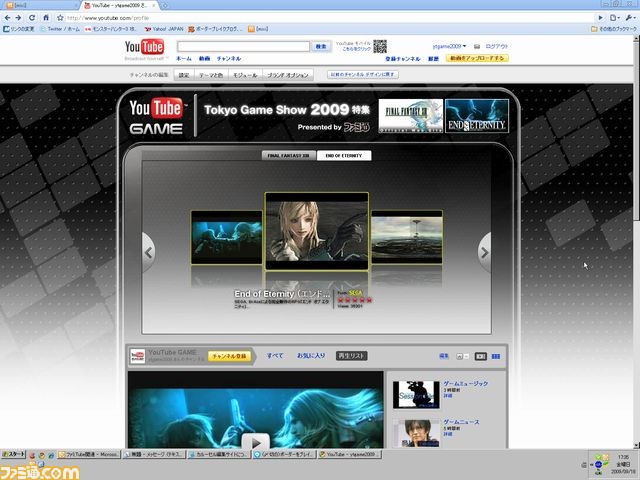Open a new tab with the plus button

pos(165,6)
